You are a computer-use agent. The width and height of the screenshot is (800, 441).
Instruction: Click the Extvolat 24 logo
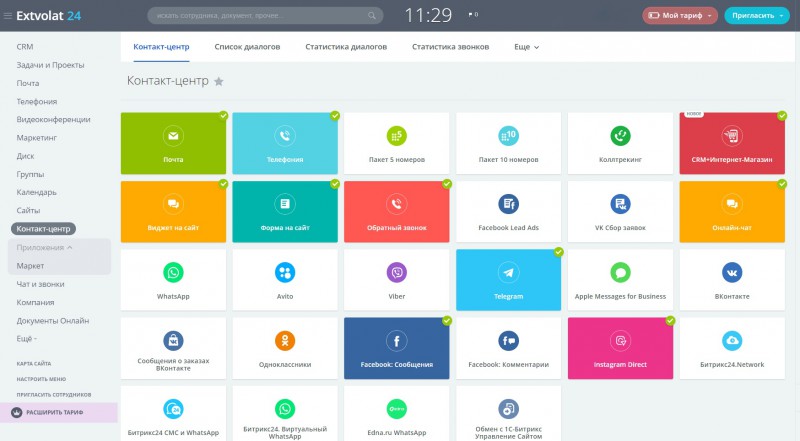tap(48, 16)
